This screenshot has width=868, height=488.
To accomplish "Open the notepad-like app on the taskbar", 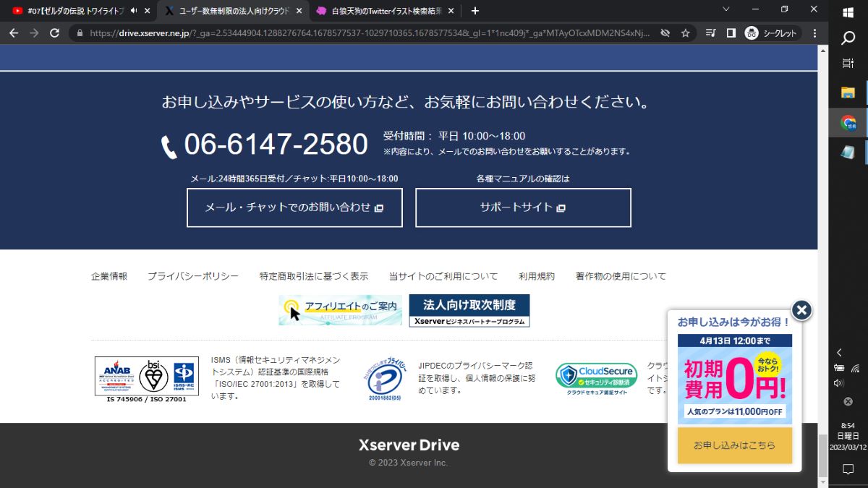I will click(848, 153).
